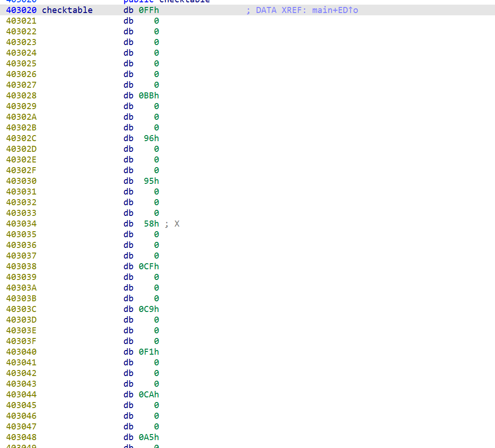495x448 pixels.
Task: Select address 40302F
Action: click(21, 170)
